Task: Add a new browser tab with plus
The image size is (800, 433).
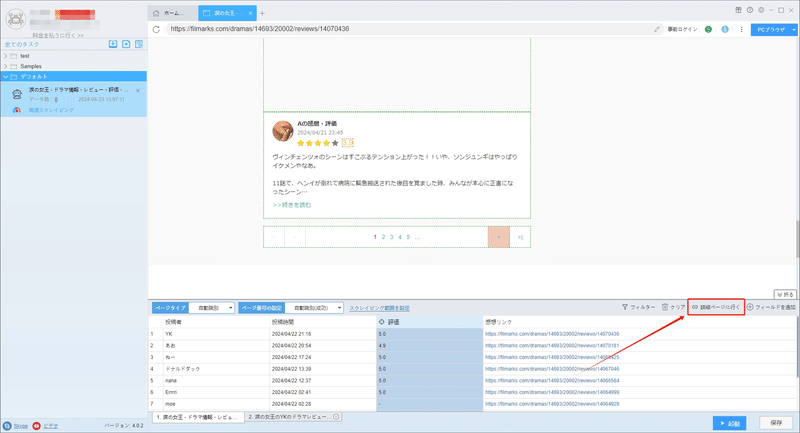Action: 262,13
